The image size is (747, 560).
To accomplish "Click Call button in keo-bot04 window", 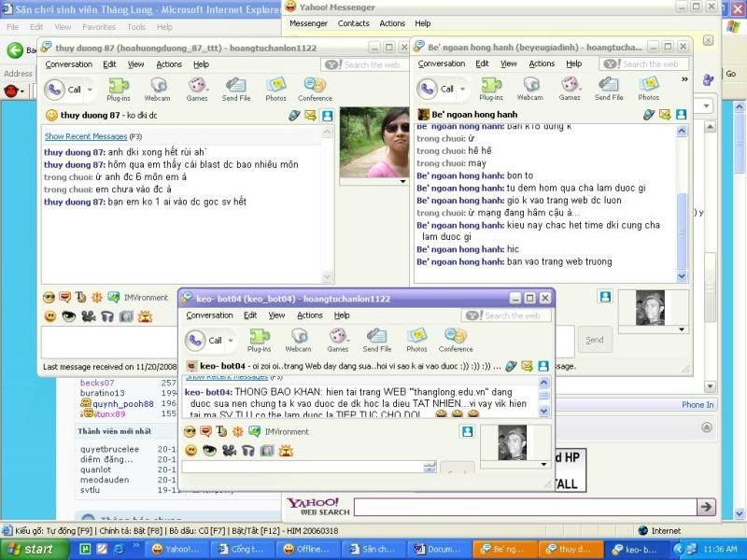I will [x=204, y=340].
